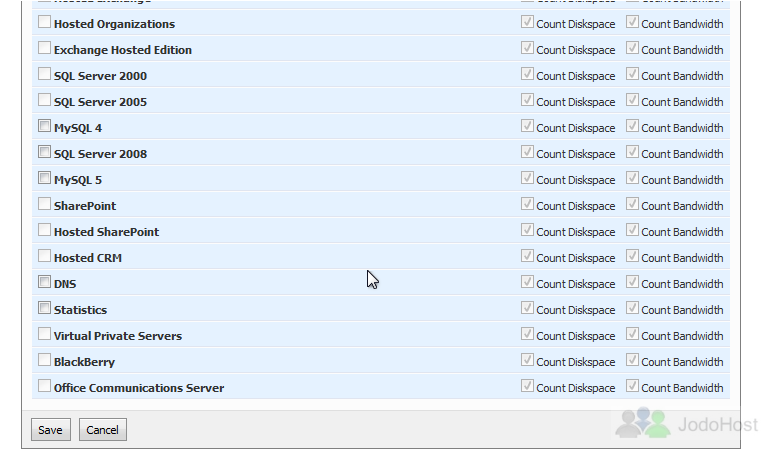Toggle Count Diskspace for SQL Server 2008
The width and height of the screenshot is (776, 450).
527,152
